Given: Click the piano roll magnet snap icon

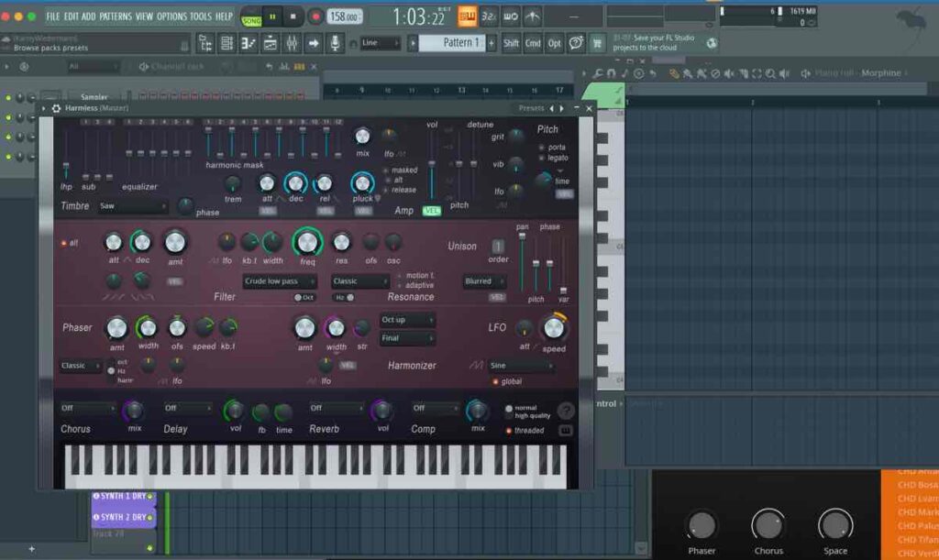Looking at the screenshot, I should click(612, 73).
